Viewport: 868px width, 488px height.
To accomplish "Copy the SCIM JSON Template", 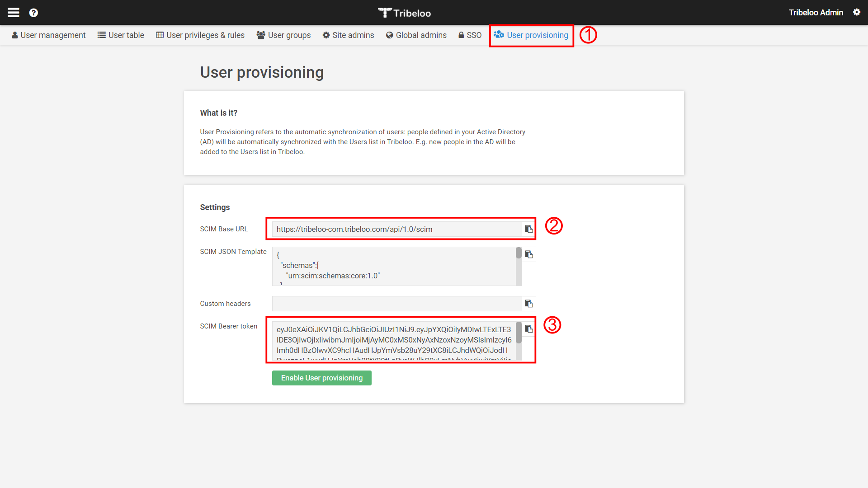I will tap(528, 254).
